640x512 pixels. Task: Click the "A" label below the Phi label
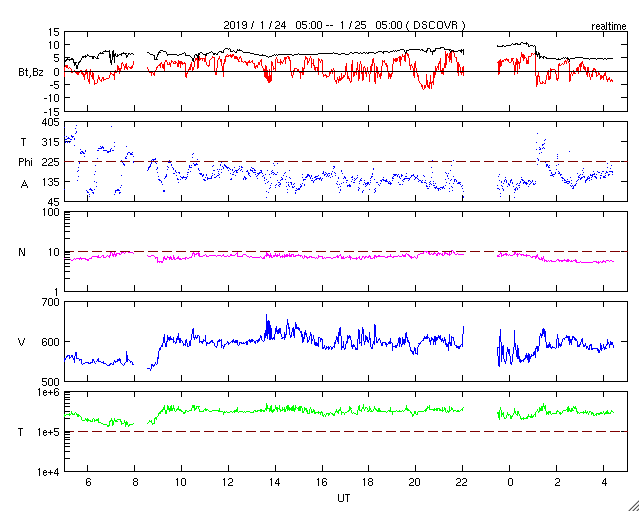pyautogui.click(x=24, y=185)
